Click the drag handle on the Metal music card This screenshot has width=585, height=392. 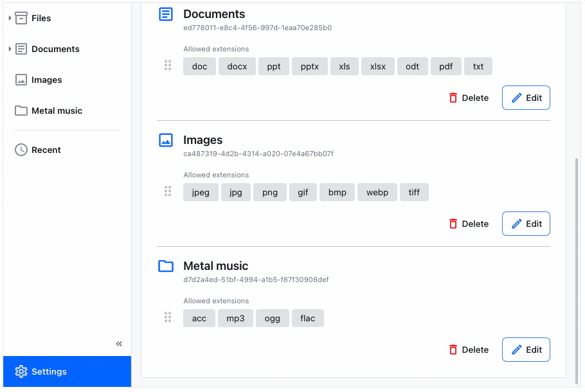pyautogui.click(x=168, y=317)
